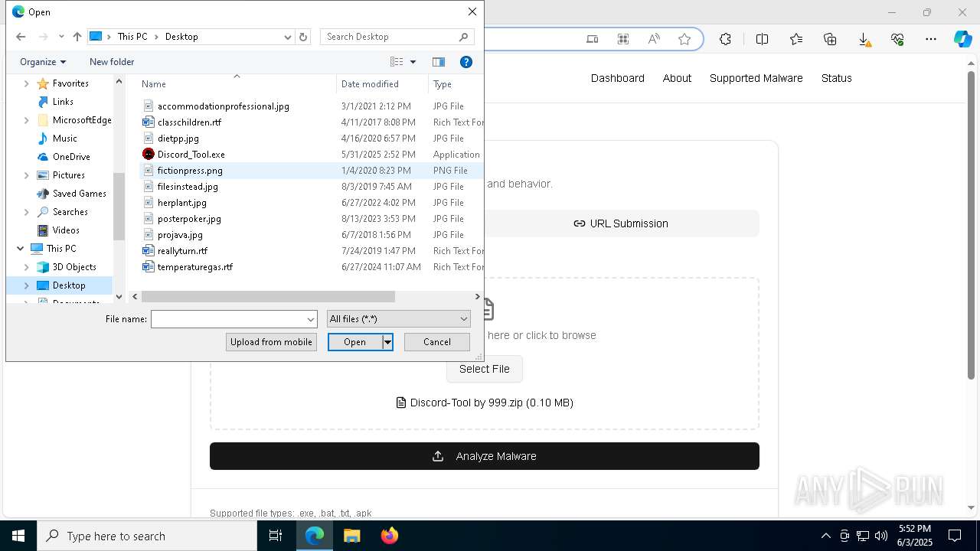This screenshot has width=980, height=551.
Task: Open help with the blue question mark icon
Action: click(465, 62)
